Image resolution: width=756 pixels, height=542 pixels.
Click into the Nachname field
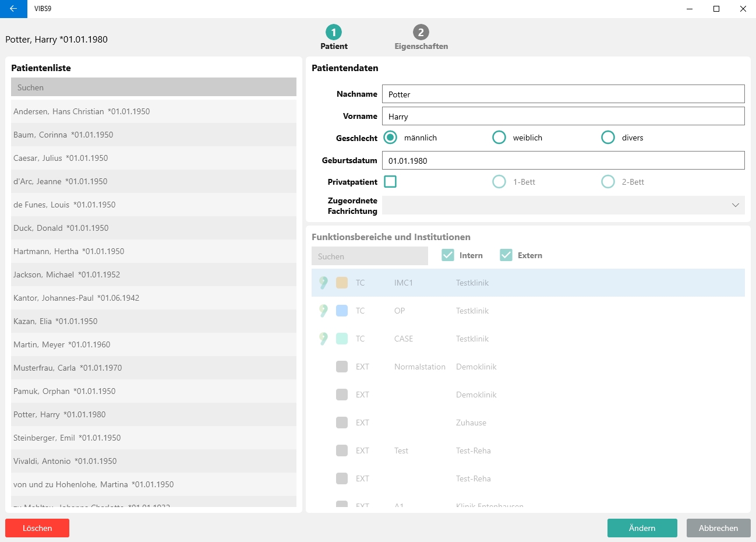click(x=563, y=94)
